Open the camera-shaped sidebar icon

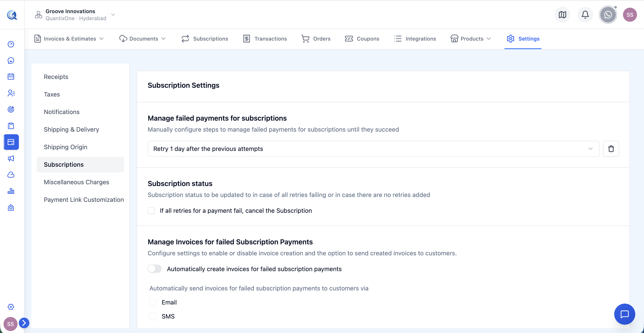coord(11,208)
